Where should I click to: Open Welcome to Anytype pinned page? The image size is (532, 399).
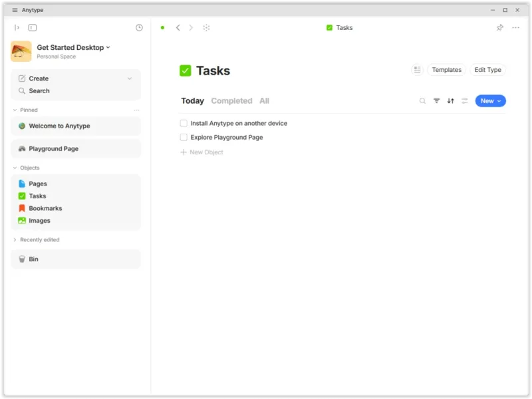[x=76, y=126]
